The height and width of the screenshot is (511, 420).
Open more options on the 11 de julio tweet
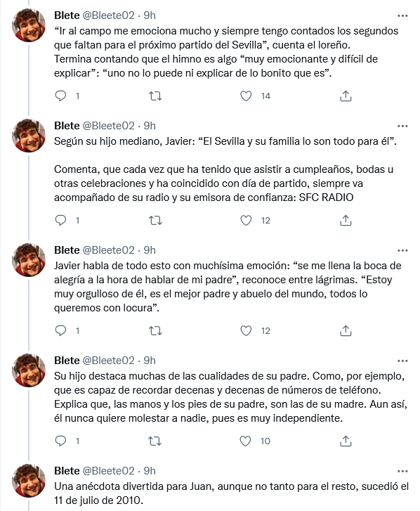coord(402,471)
